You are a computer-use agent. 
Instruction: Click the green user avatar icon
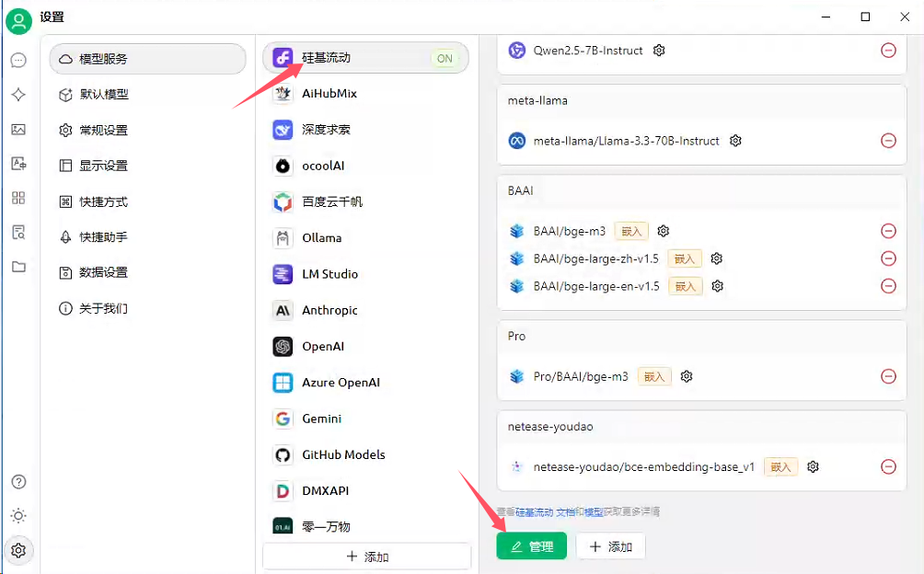(18, 21)
